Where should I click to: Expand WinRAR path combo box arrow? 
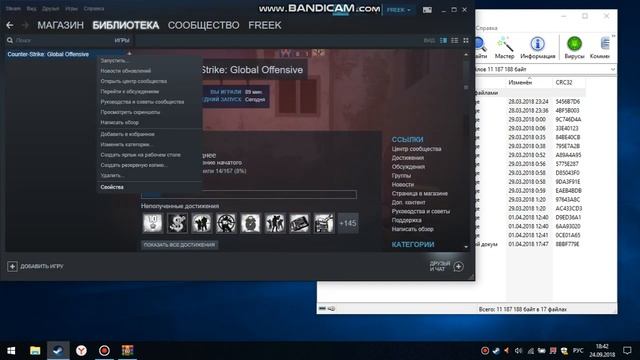612,69
